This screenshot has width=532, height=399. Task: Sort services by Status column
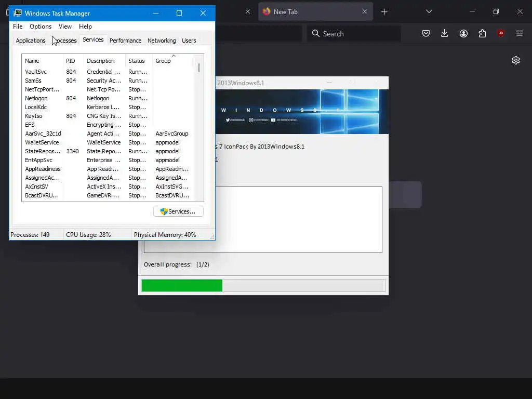coord(139,61)
